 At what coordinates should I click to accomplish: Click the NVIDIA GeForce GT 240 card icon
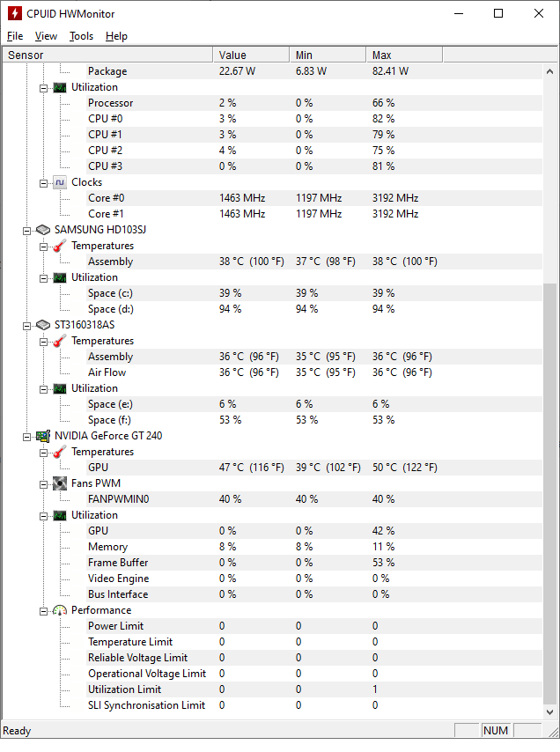[x=43, y=436]
